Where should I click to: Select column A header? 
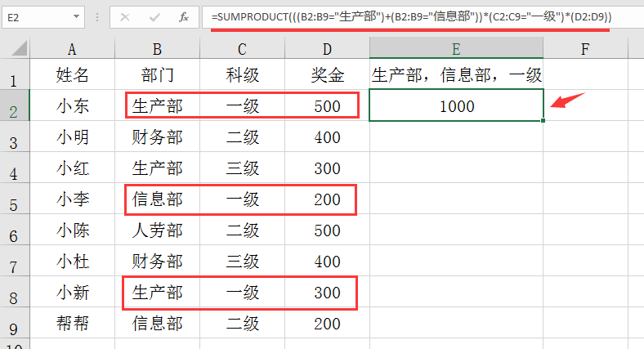pyautogui.click(x=72, y=48)
